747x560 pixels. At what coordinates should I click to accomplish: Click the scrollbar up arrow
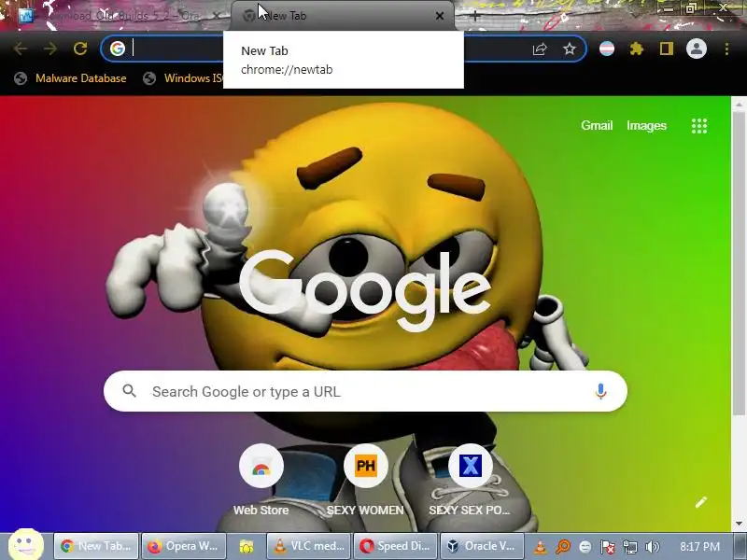739,104
